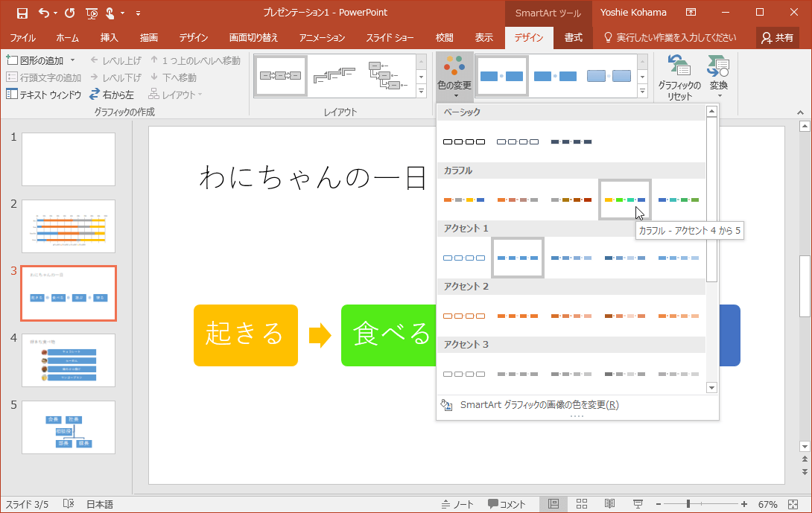Choose first カラフル accent colors option

[464, 200]
